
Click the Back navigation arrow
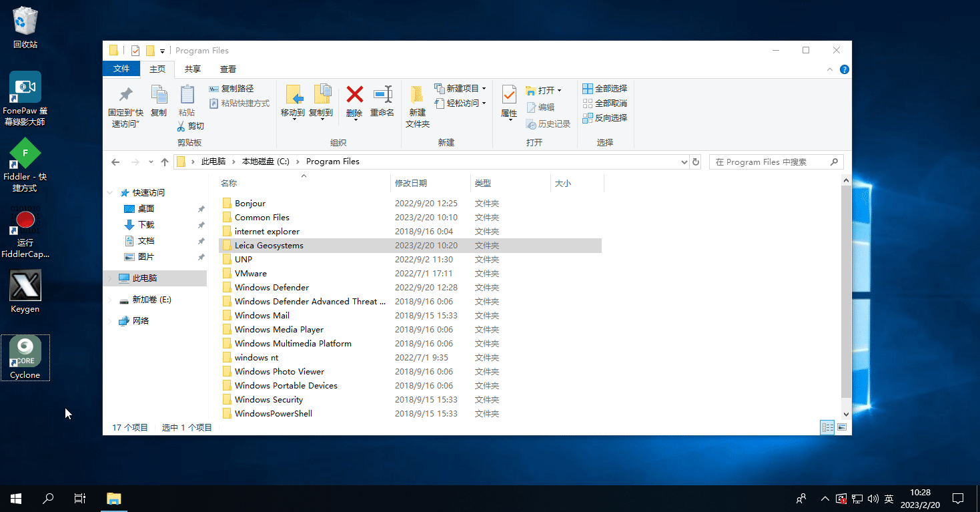115,162
